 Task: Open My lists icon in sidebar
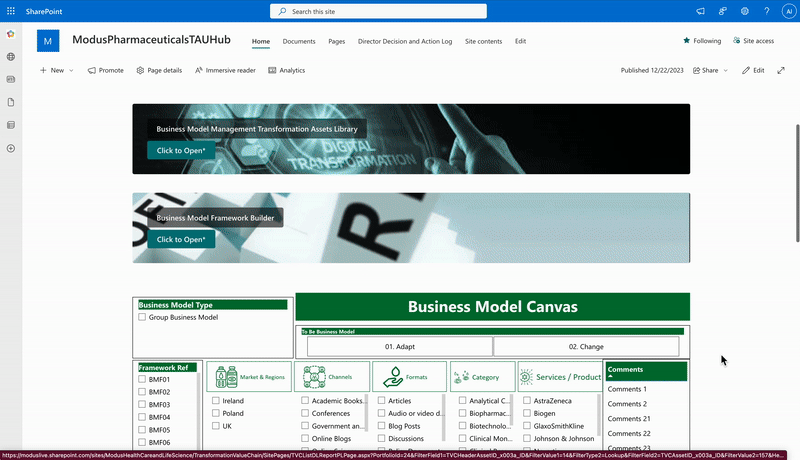click(x=11, y=125)
